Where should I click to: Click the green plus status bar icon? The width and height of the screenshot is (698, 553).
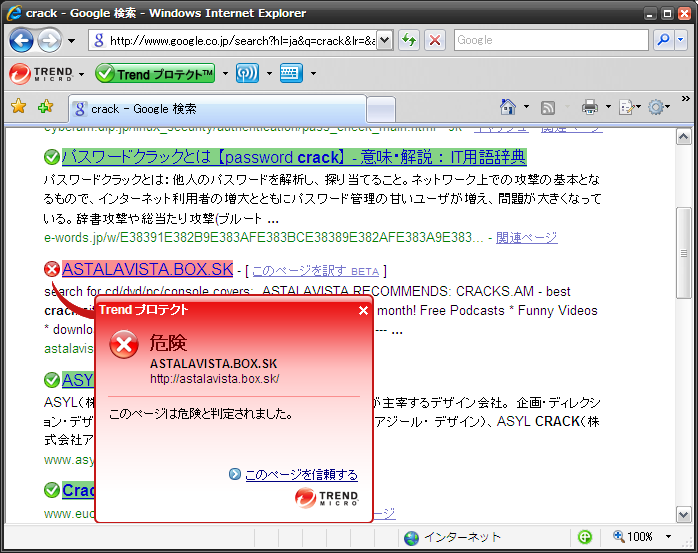[x=584, y=537]
